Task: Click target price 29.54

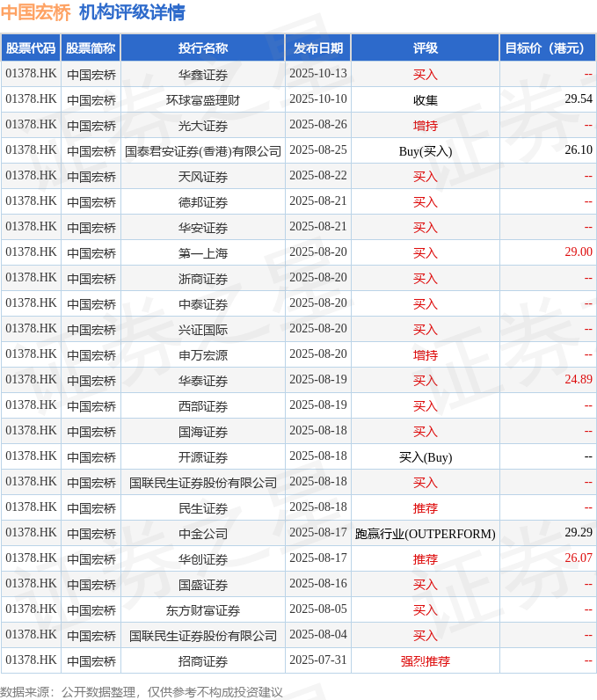Action: coord(579,98)
